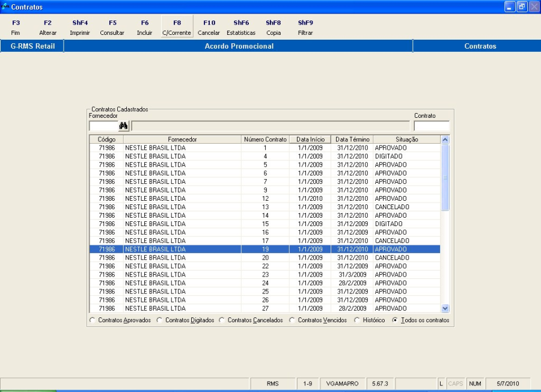Select the Contratos Aprovados radio button
This screenshot has width=541, height=392.
[93, 320]
